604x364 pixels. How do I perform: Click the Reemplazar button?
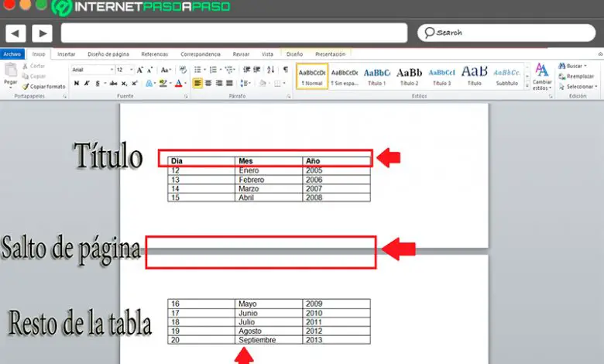(x=577, y=76)
